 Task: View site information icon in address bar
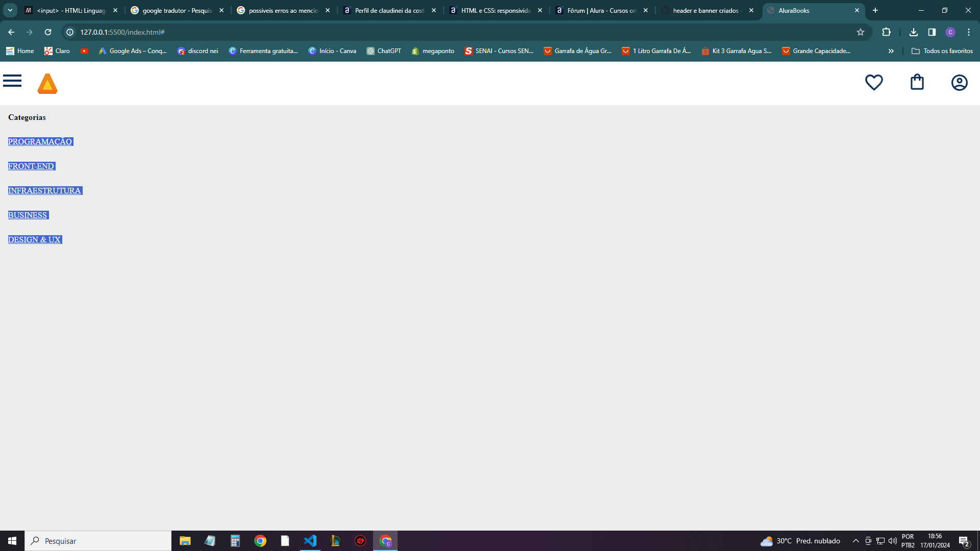coord(70,32)
